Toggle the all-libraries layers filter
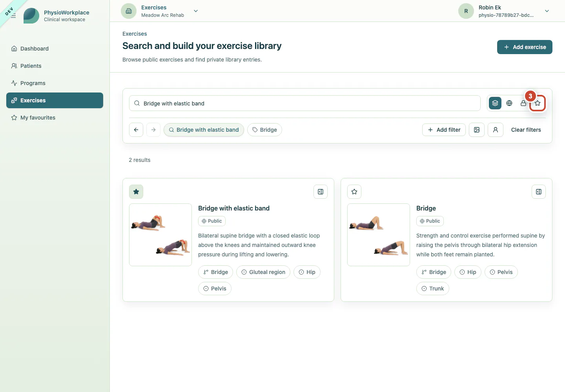 (x=495, y=103)
